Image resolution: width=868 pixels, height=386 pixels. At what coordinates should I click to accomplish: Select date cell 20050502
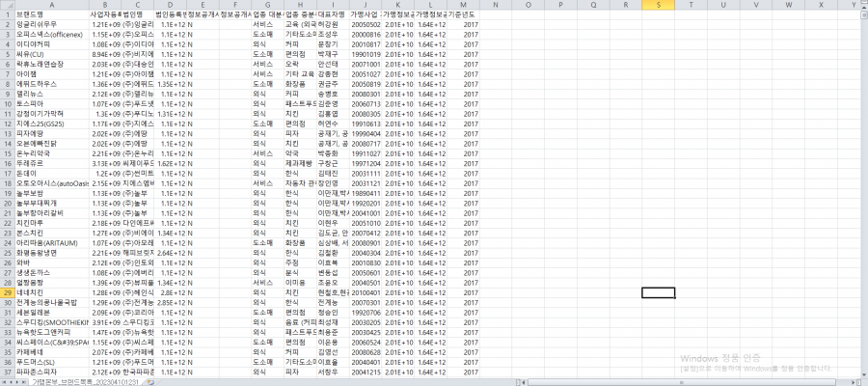click(x=366, y=25)
